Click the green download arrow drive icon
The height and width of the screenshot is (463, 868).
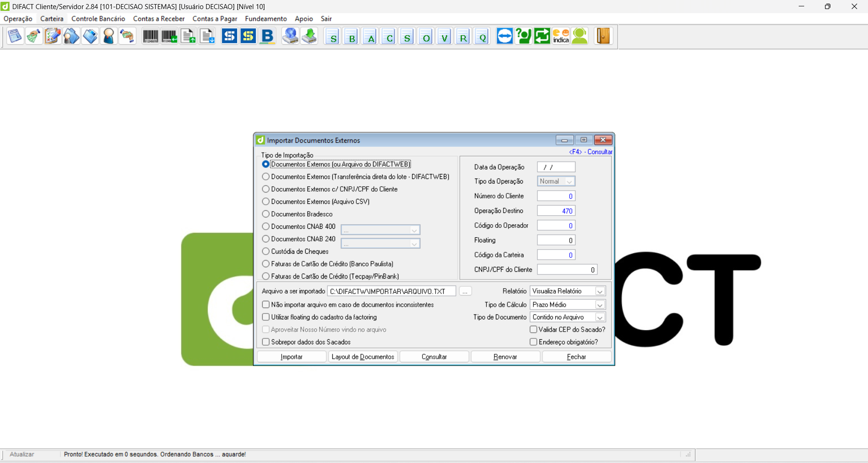[309, 36]
